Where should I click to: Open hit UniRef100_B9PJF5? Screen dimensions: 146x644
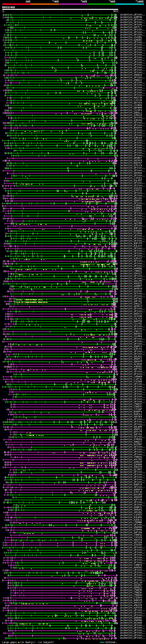pos(131,243)
